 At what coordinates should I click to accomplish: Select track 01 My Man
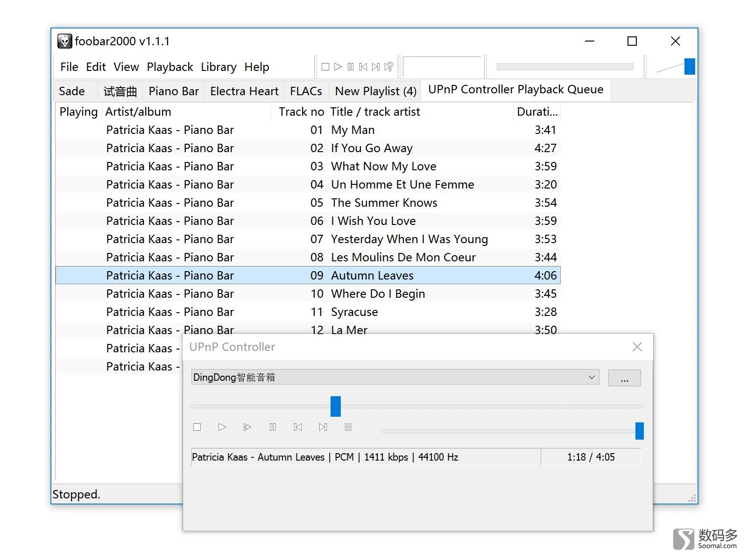(308, 130)
